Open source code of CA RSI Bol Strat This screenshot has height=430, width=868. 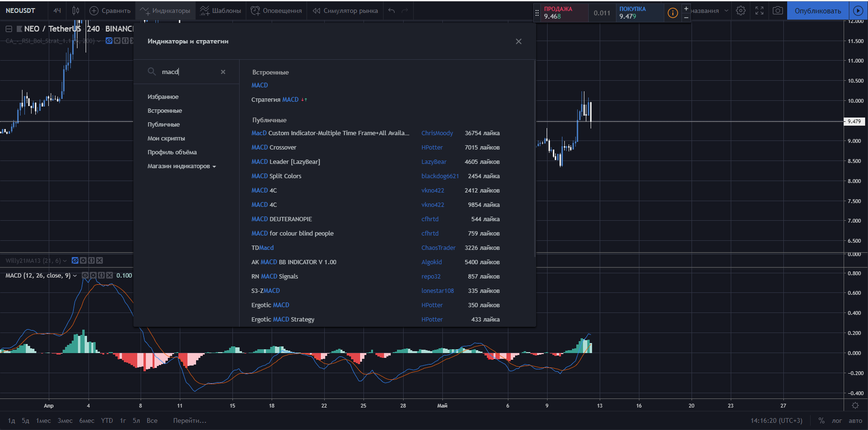125,41
